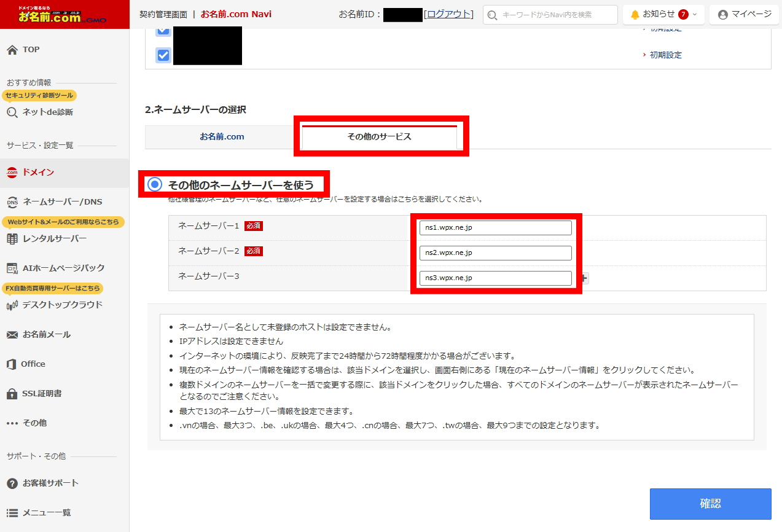Viewport: 782px width, 532px height.
Task: Click the お客様サポート question mark icon
Action: tap(12, 483)
